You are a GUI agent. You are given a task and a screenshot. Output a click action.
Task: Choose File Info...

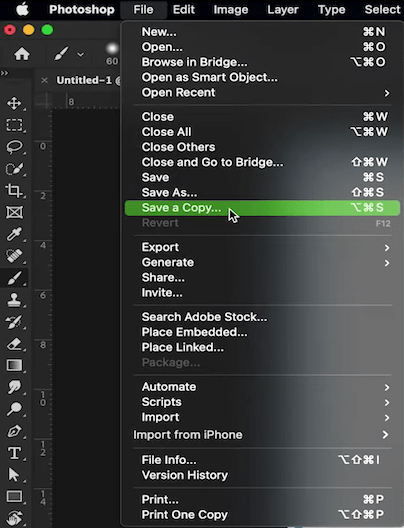[x=263, y=460]
